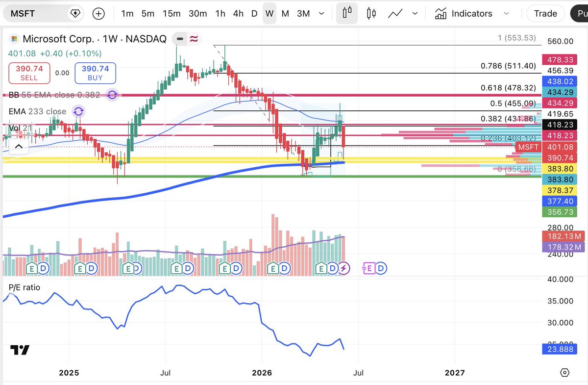Click the diamond icon in the MSFT box
Image resolution: width=588 pixels, height=385 pixels.
coord(75,13)
